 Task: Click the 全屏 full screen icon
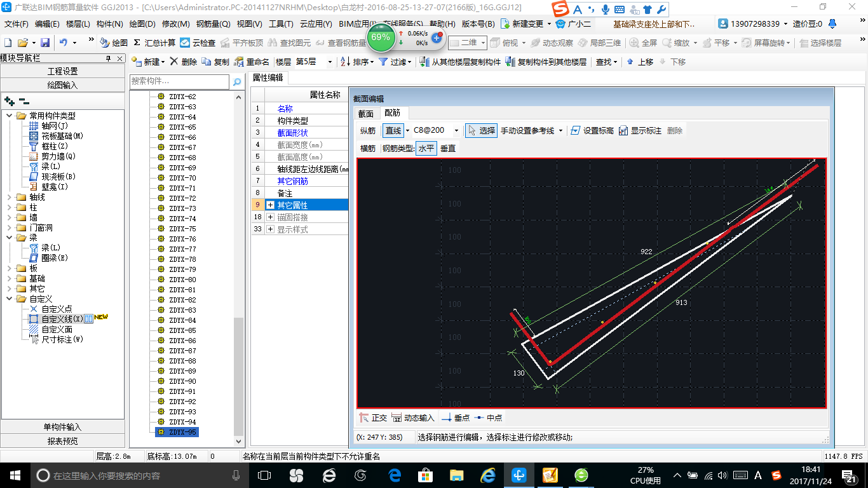pyautogui.click(x=634, y=43)
